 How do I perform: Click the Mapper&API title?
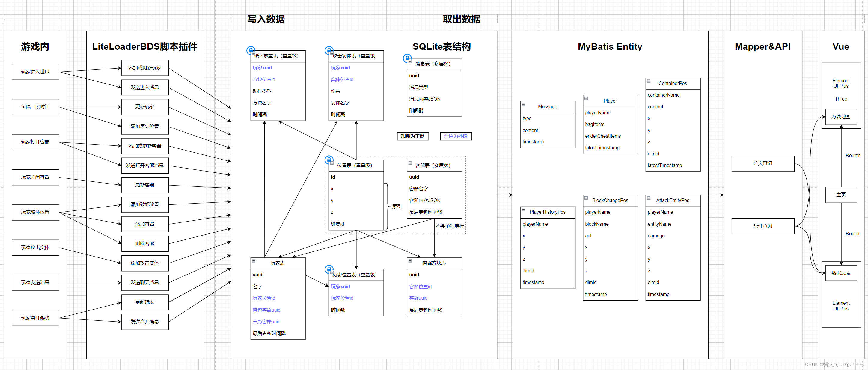pyautogui.click(x=762, y=46)
